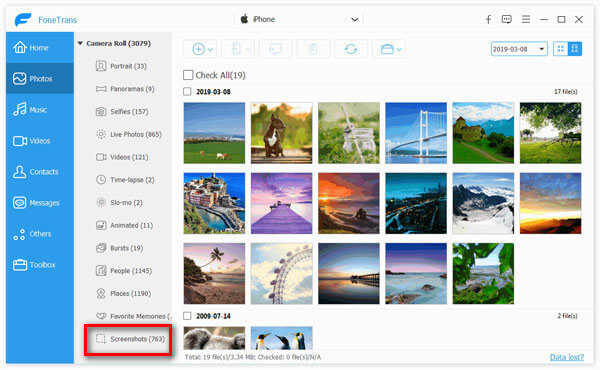Click the Data lost? link
The width and height of the screenshot is (600, 370).
coord(567,357)
